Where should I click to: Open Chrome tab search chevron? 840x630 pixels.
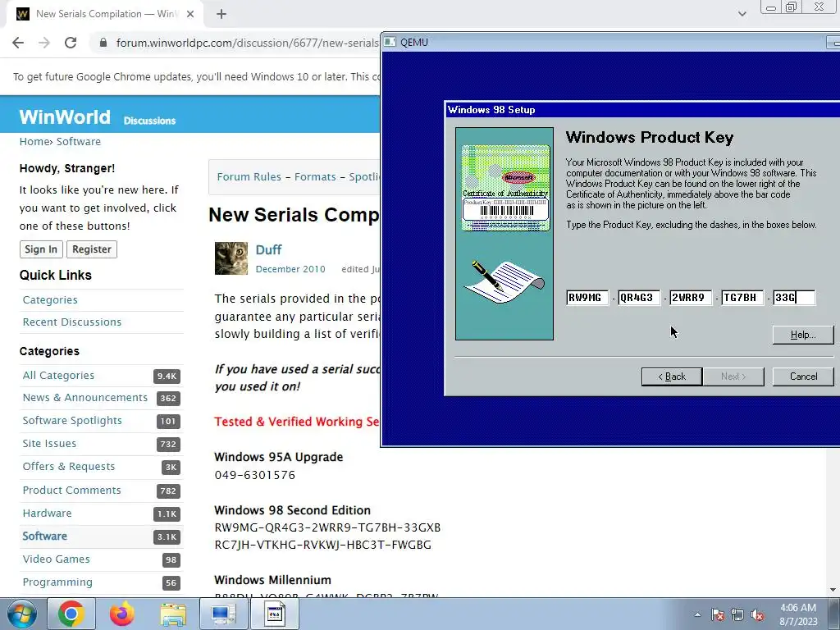[742, 14]
